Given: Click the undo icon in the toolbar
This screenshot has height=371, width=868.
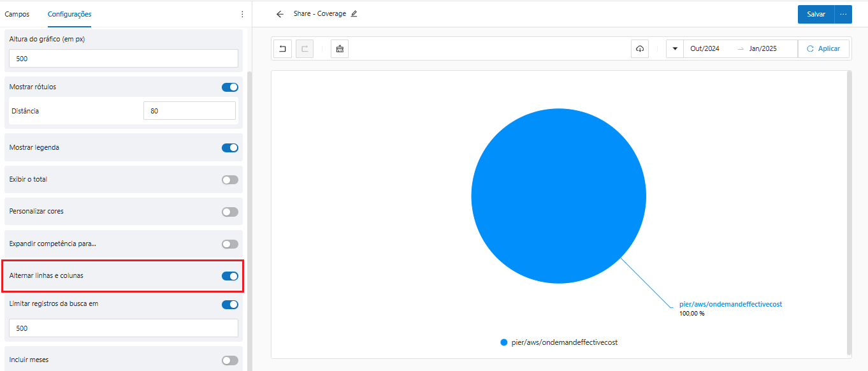Looking at the screenshot, I should [282, 49].
